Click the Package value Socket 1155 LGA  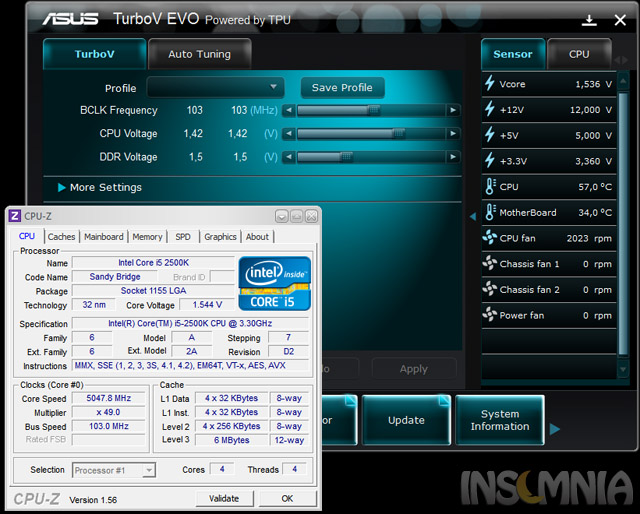[x=153, y=291]
